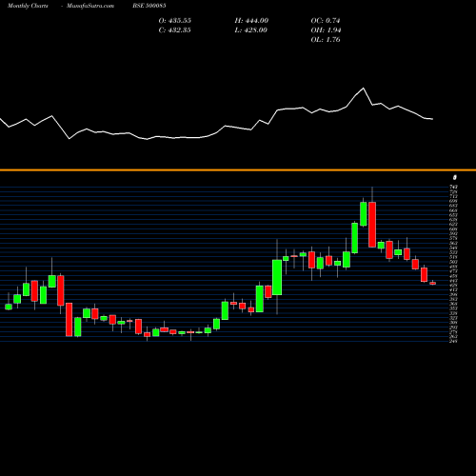Screen dimensions: 476x476
Task: Click the tallest red candle near the price peak
Action: 372,225
